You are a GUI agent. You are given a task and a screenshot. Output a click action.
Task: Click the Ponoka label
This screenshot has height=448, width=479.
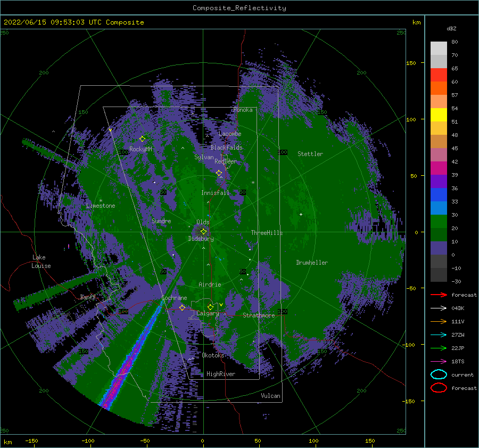pyautogui.click(x=243, y=110)
